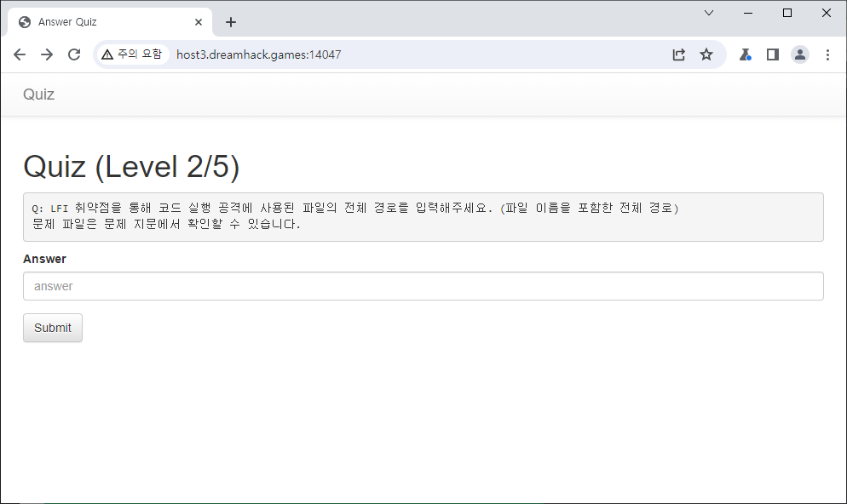Open the share page icon in address bar
This screenshot has height=504, width=847.
point(678,54)
